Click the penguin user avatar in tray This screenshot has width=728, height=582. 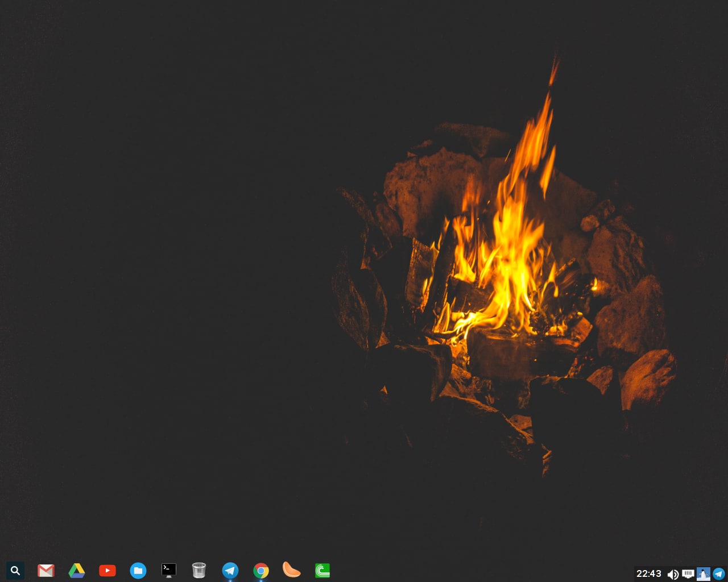[704, 574]
